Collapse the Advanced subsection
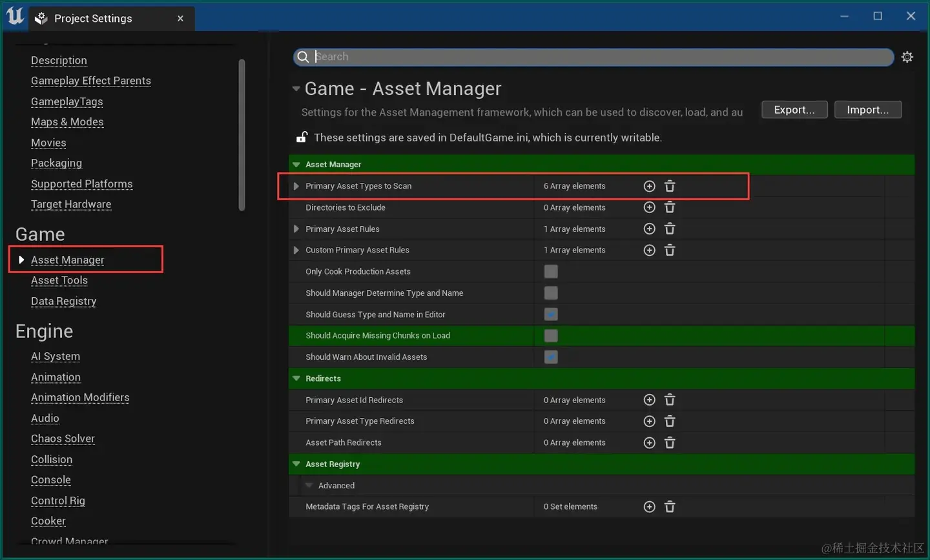The width and height of the screenshot is (930, 560). click(x=309, y=486)
